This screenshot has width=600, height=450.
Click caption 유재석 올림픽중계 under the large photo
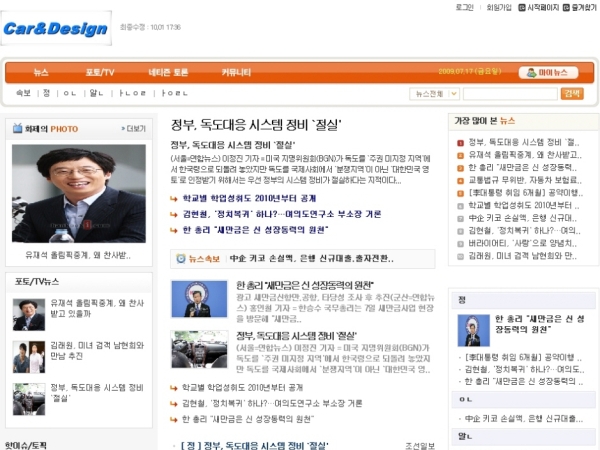[x=78, y=255]
